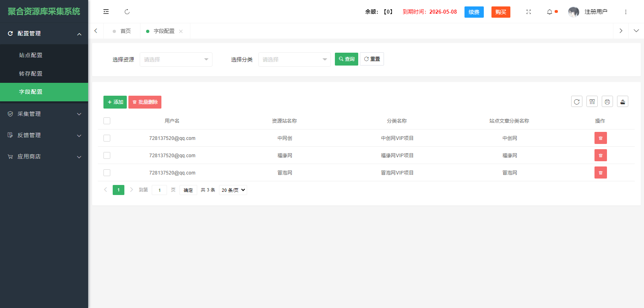Select all rows with the header checkbox
This screenshot has width=644, height=308.
pos(107,121)
